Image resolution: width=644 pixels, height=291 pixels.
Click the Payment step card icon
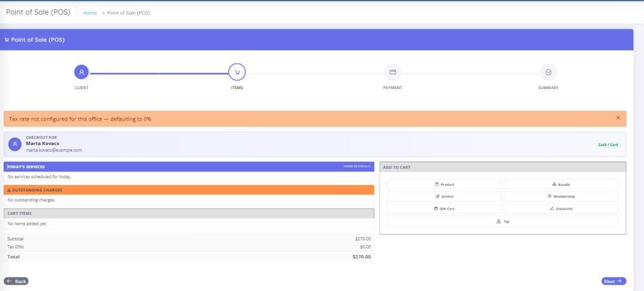point(393,72)
